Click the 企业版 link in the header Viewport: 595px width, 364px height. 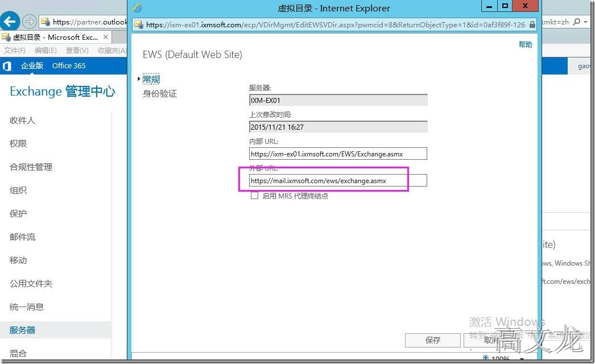pos(32,65)
